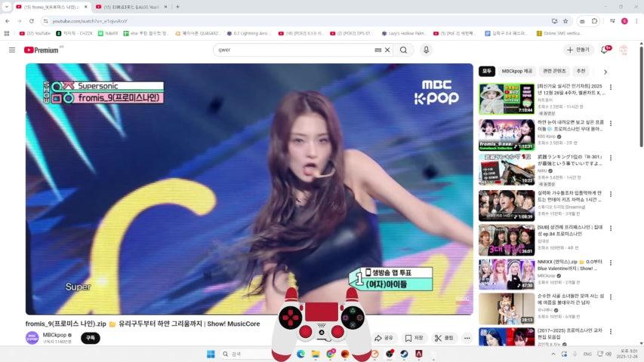Start voice search with the microphone
The height and width of the screenshot is (362, 644).
point(426,50)
